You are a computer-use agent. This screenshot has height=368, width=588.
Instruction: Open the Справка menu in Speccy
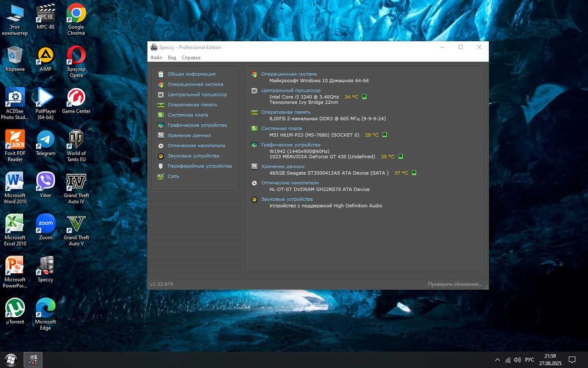tap(191, 58)
